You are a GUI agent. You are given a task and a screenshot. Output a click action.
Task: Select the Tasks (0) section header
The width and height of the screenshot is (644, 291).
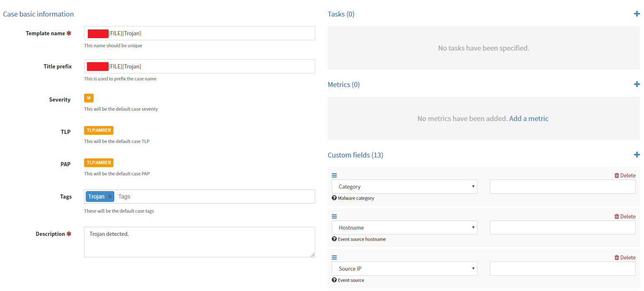coord(341,14)
